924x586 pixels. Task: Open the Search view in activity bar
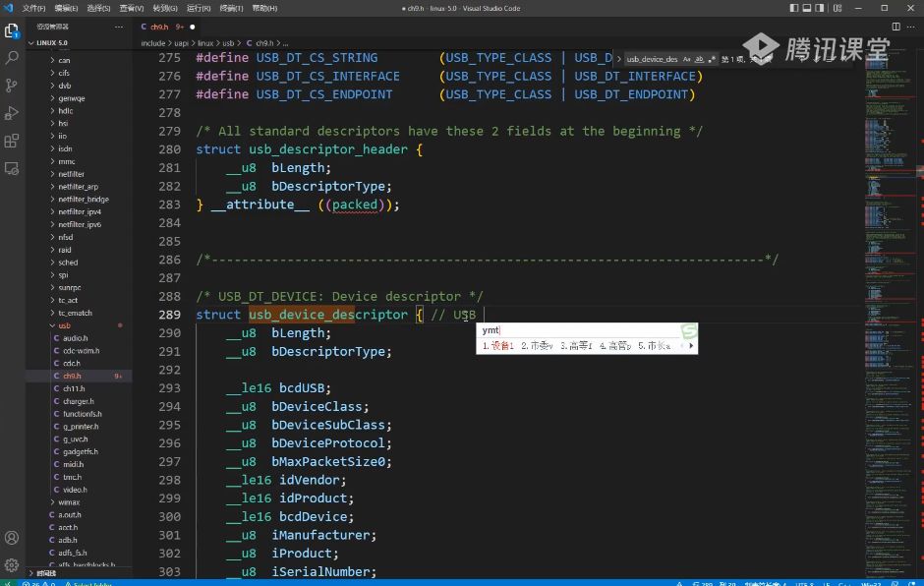click(12, 58)
